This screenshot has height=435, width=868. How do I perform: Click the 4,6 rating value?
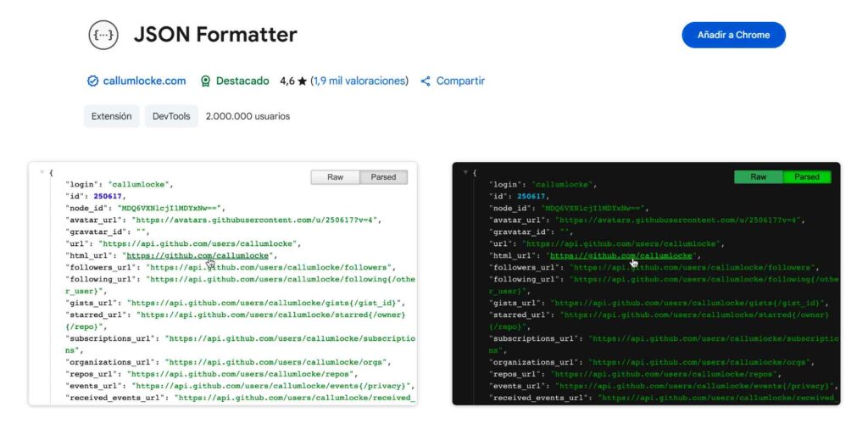(287, 81)
